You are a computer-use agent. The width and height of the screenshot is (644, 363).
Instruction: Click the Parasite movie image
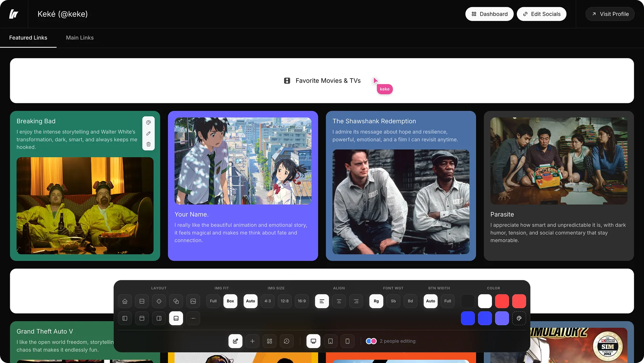click(x=559, y=161)
